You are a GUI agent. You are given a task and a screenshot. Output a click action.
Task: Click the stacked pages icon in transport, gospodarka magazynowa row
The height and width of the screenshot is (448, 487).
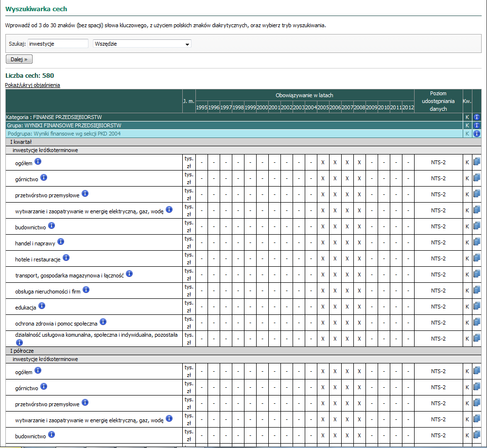point(477,274)
